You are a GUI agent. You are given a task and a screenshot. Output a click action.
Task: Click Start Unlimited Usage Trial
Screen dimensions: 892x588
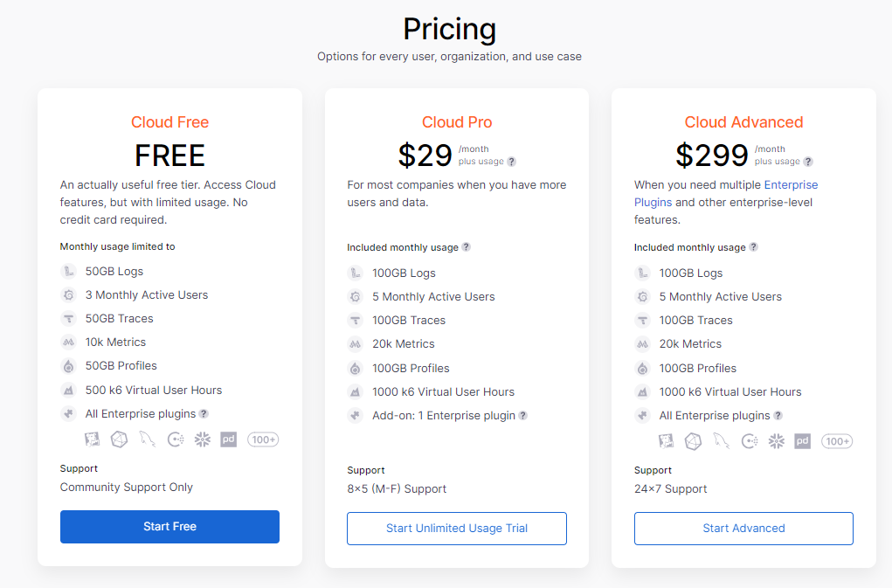click(456, 529)
